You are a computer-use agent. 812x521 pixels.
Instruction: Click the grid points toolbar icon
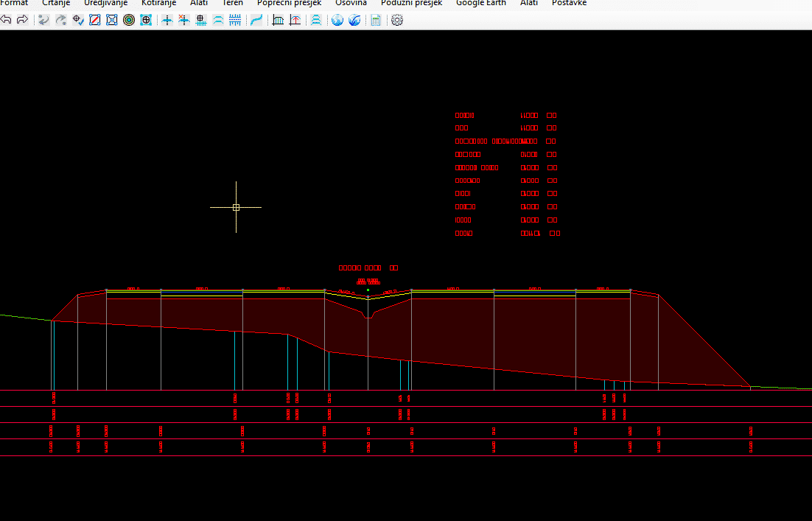[200, 20]
